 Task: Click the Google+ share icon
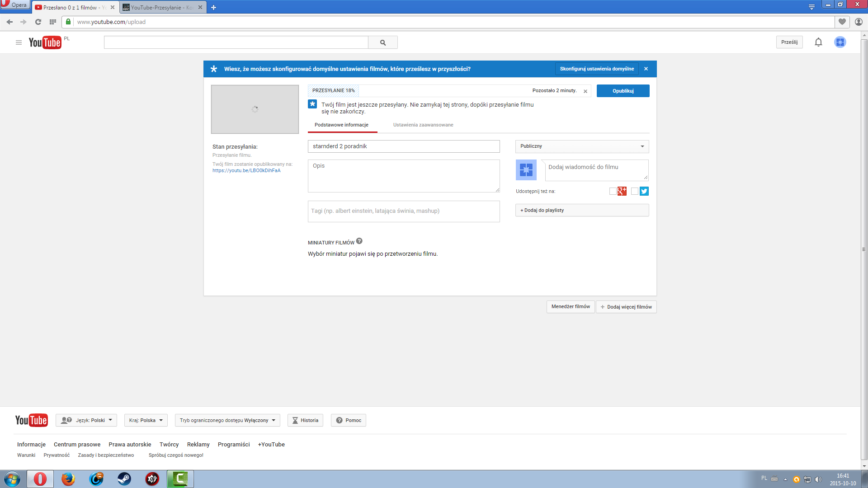[x=622, y=191]
